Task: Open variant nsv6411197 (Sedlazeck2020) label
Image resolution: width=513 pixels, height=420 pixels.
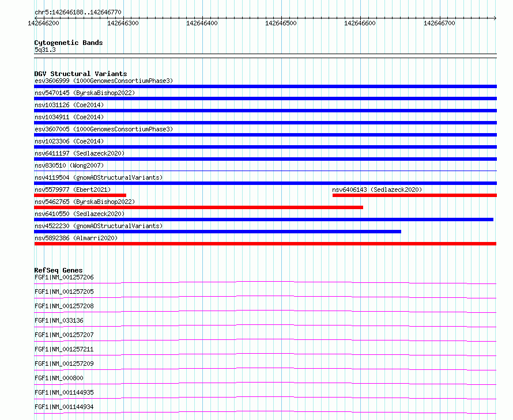Action: click(80, 153)
